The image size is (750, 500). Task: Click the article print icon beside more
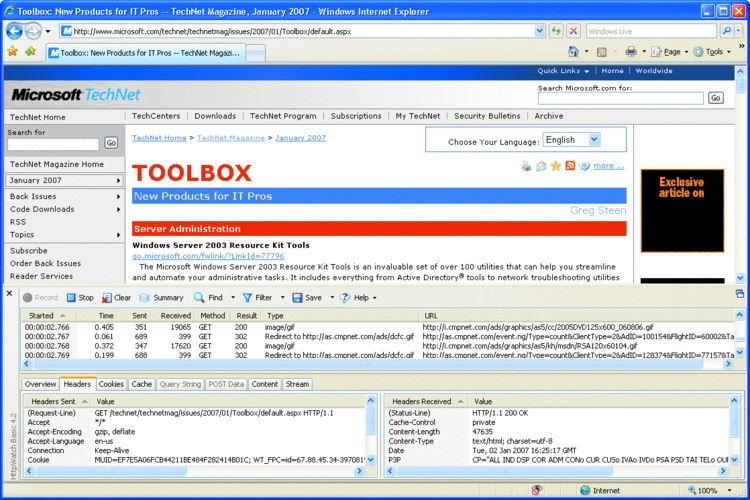click(526, 166)
